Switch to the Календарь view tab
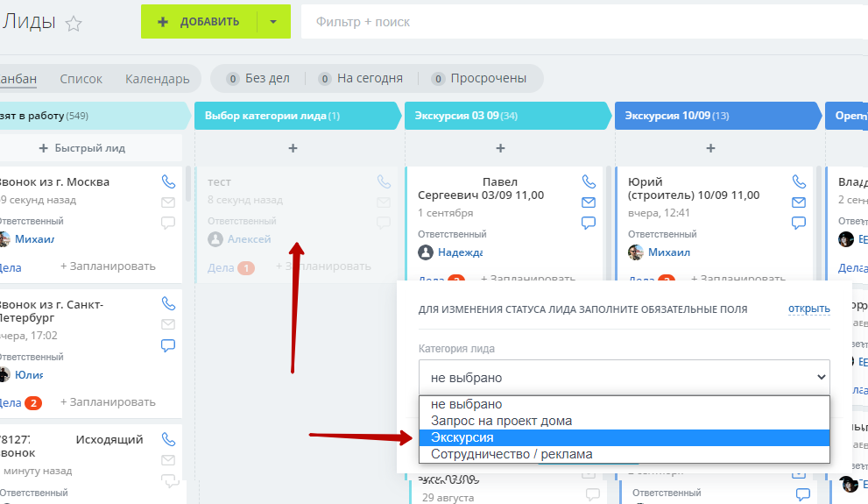 pos(157,79)
